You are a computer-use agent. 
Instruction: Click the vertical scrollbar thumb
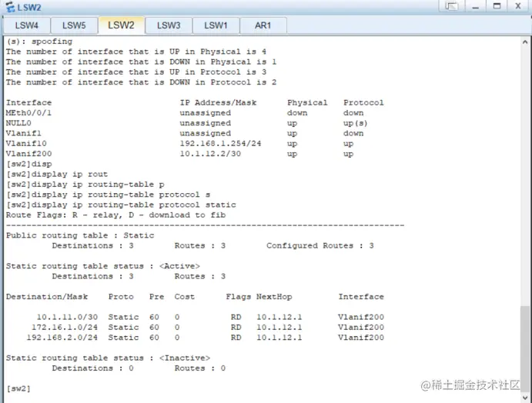click(x=525, y=348)
